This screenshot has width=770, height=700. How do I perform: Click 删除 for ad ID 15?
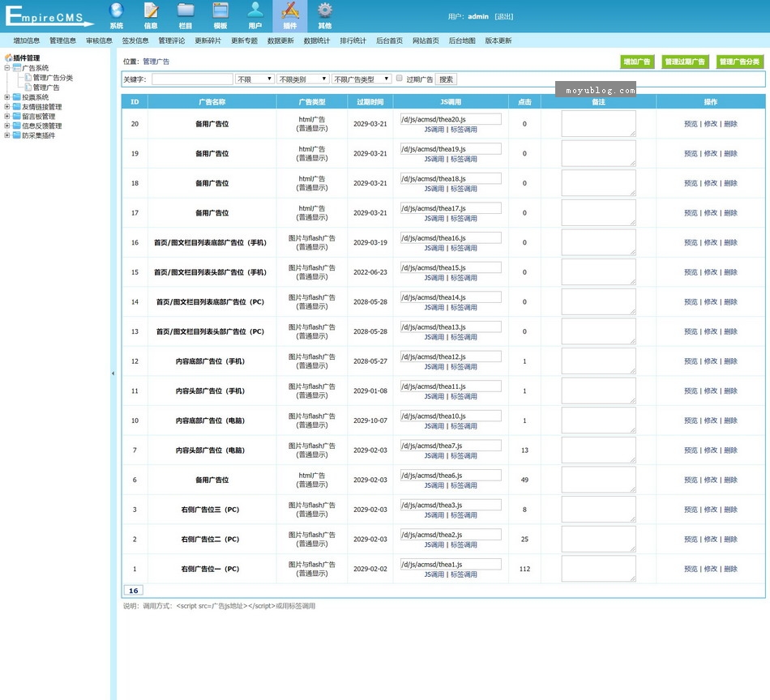point(731,272)
